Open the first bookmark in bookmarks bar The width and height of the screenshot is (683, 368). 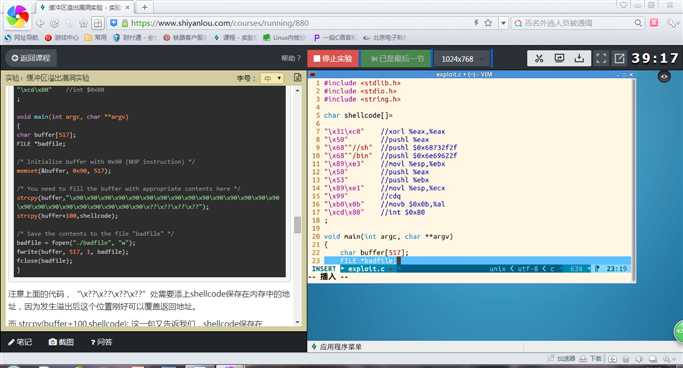(x=21, y=37)
